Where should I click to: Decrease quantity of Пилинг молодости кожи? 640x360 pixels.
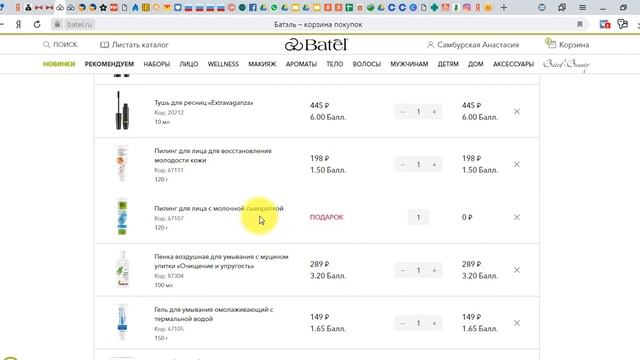point(402,164)
